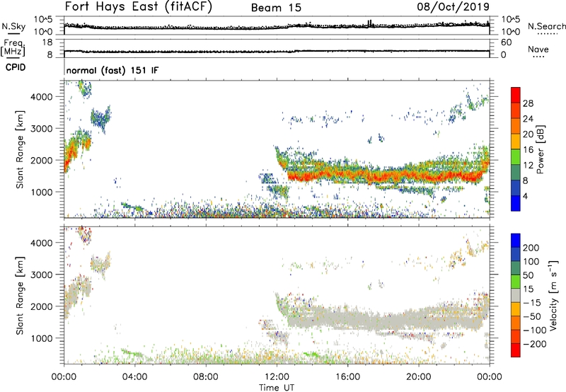
Task: Click the '24' power colorbar label
Action: pyautogui.click(x=528, y=119)
